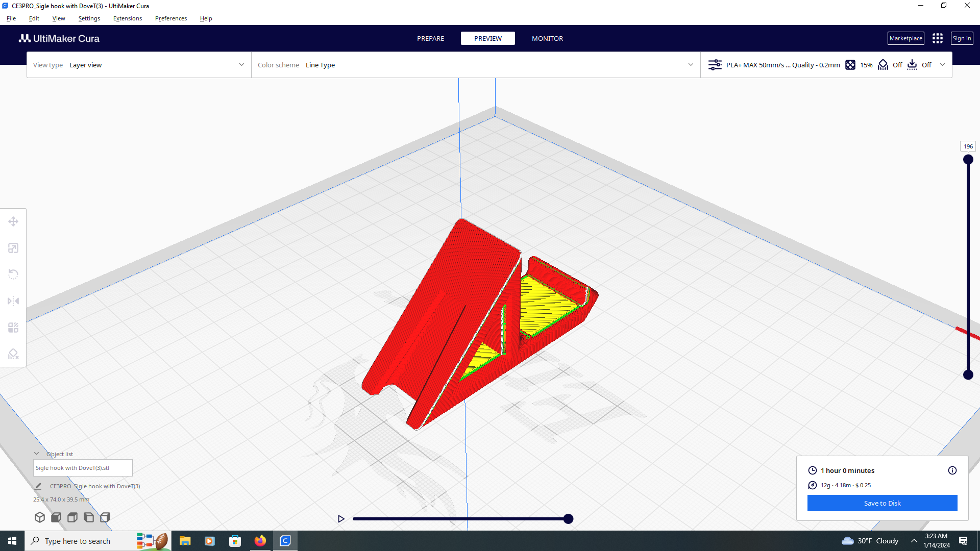Open the File menu
The image size is (980, 551).
11,18
